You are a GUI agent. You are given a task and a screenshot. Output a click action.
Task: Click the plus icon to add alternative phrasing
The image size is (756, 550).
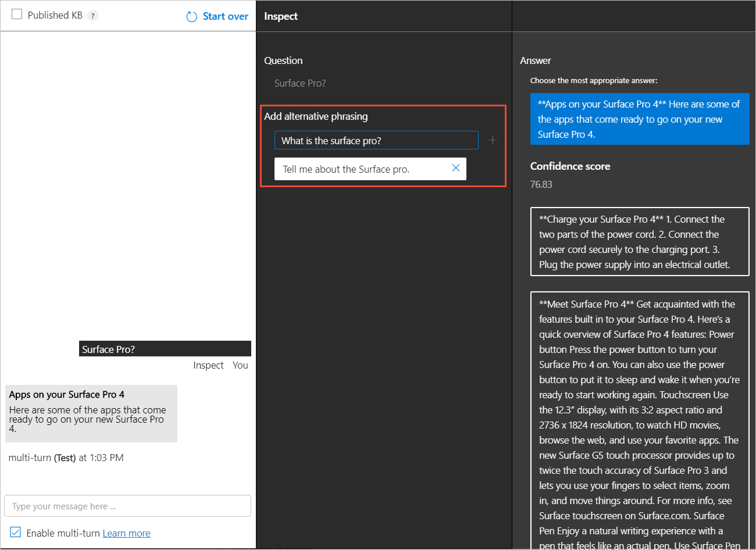click(493, 140)
